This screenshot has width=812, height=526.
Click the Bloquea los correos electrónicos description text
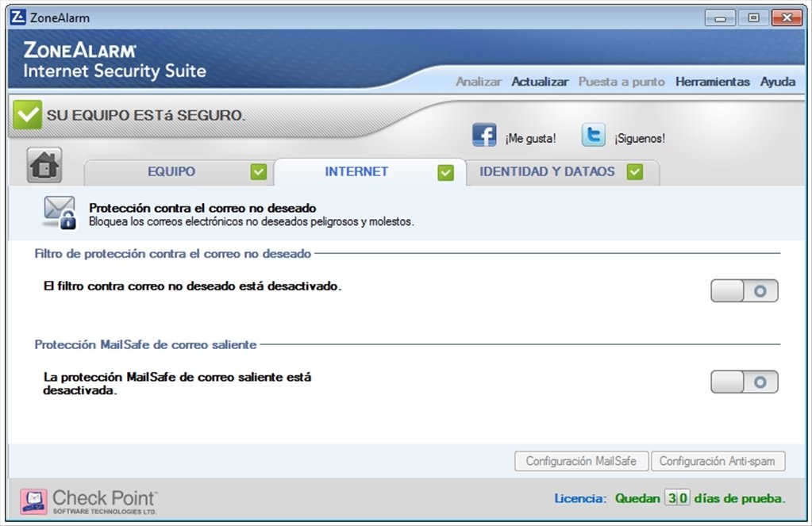tap(251, 222)
